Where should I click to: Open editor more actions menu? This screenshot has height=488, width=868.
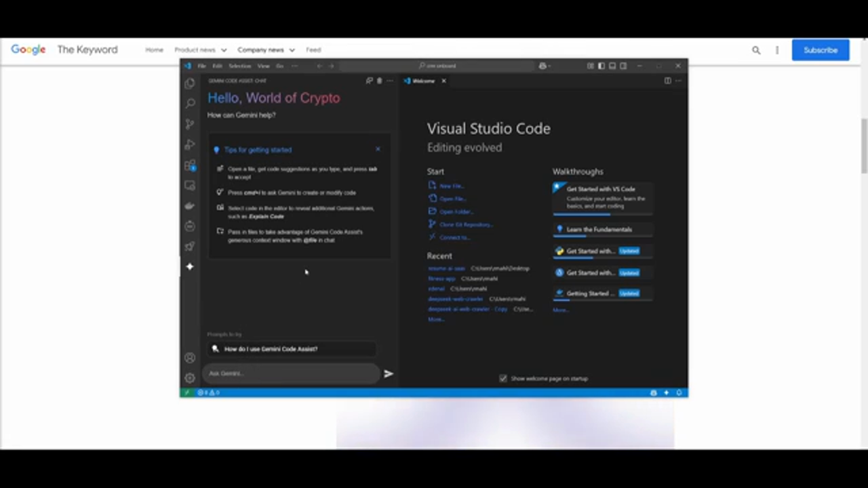click(677, 81)
